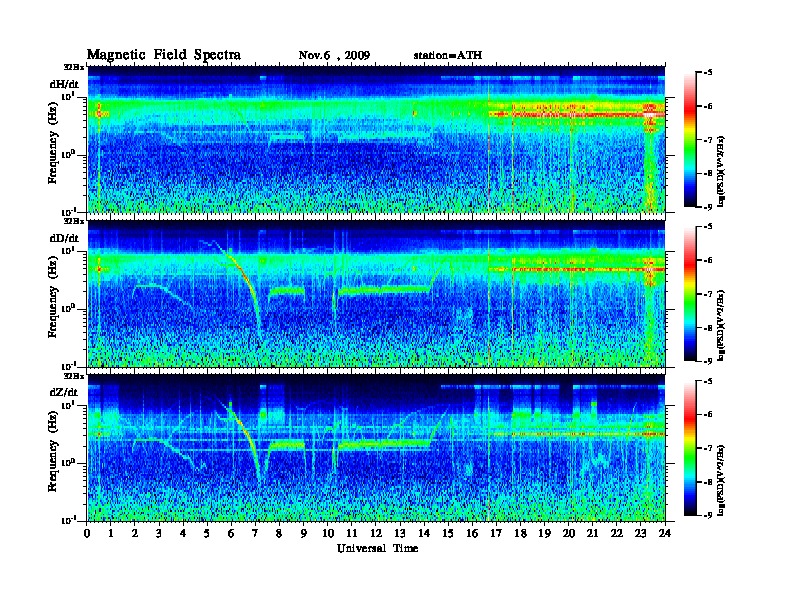Click the dD/dt panel color scale bar
This screenshot has height=612, width=792.
(x=690, y=294)
